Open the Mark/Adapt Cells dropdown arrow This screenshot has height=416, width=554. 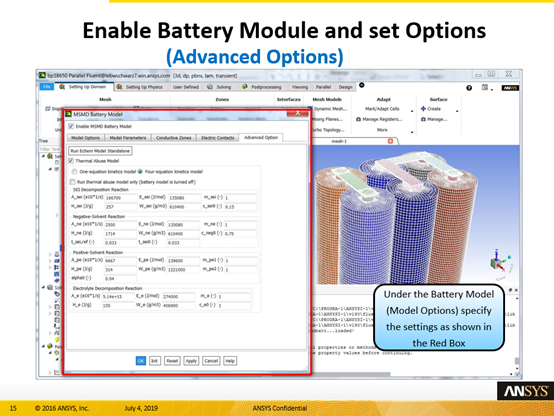pyautogui.click(x=412, y=111)
